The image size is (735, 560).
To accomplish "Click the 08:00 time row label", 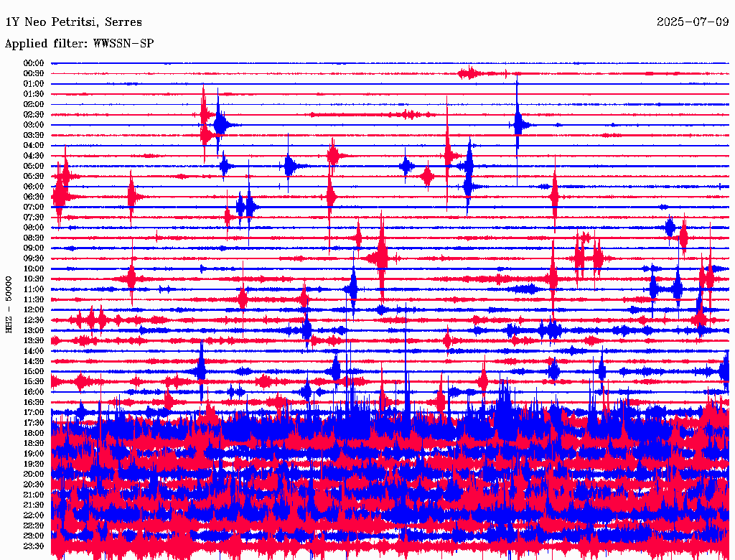I will point(34,228).
